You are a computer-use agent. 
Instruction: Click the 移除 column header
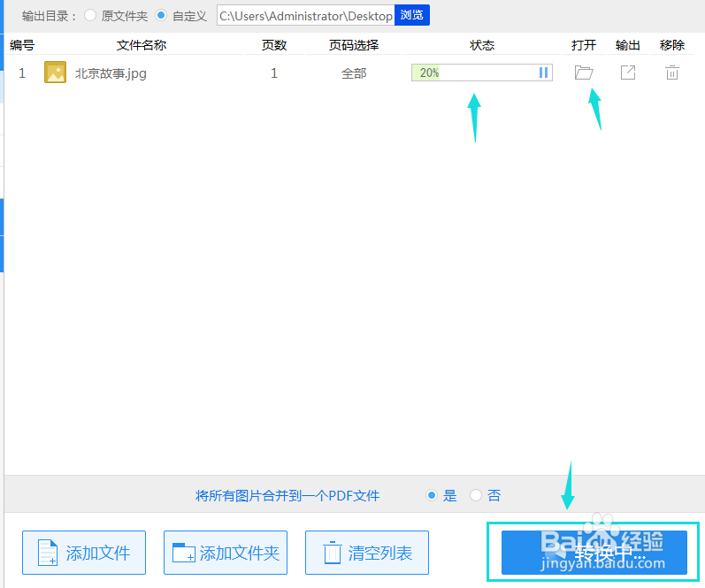672,45
